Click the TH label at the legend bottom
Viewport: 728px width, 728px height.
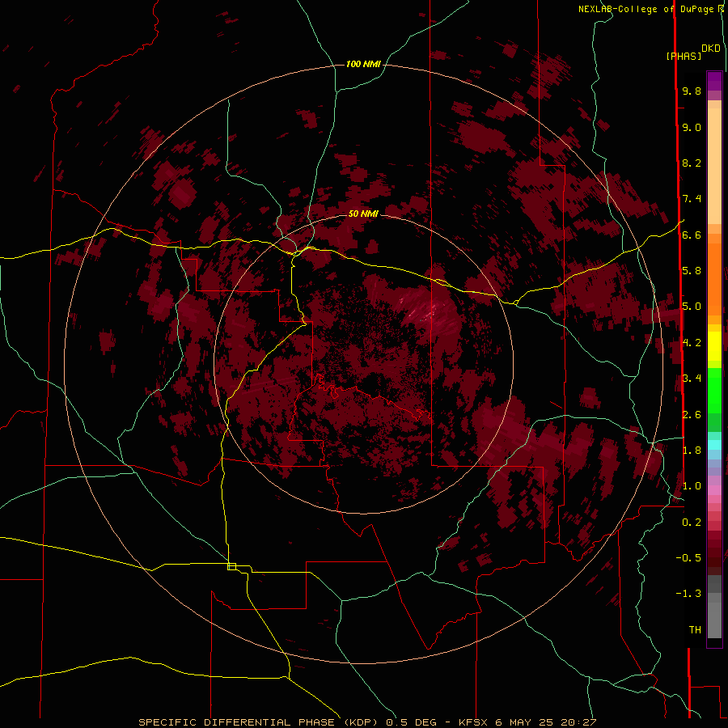(x=695, y=630)
